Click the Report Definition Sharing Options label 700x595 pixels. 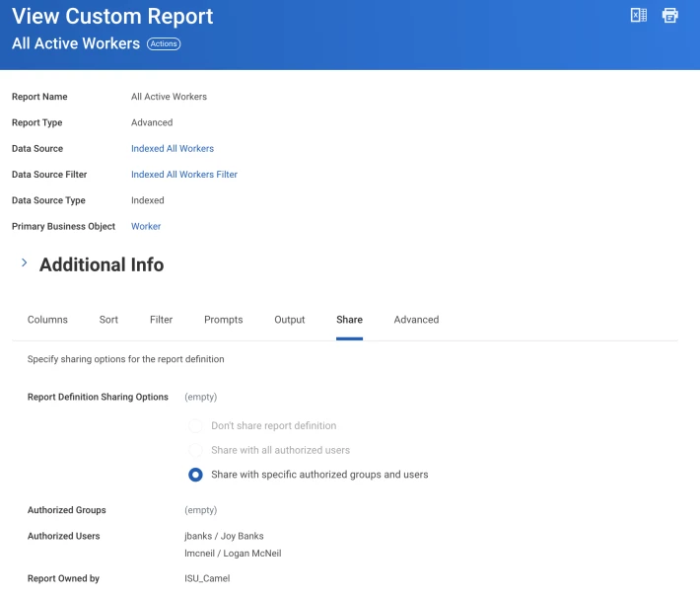[98, 397]
